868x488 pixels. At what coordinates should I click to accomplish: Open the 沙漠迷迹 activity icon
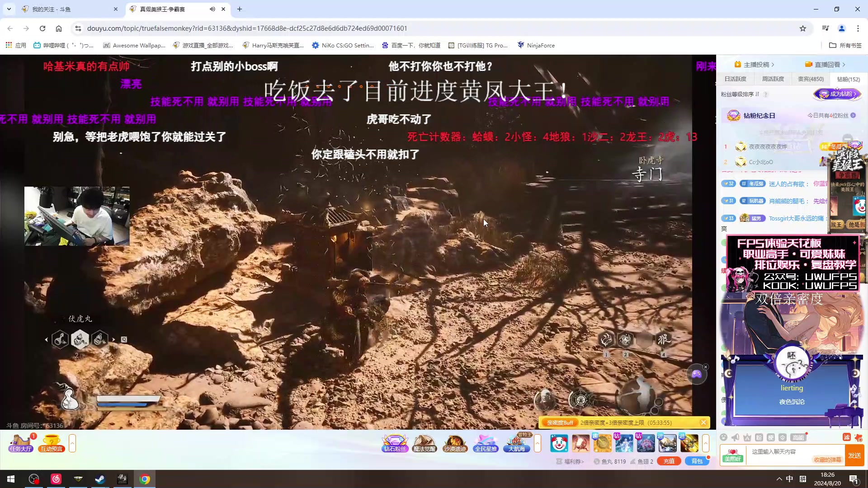tap(455, 443)
